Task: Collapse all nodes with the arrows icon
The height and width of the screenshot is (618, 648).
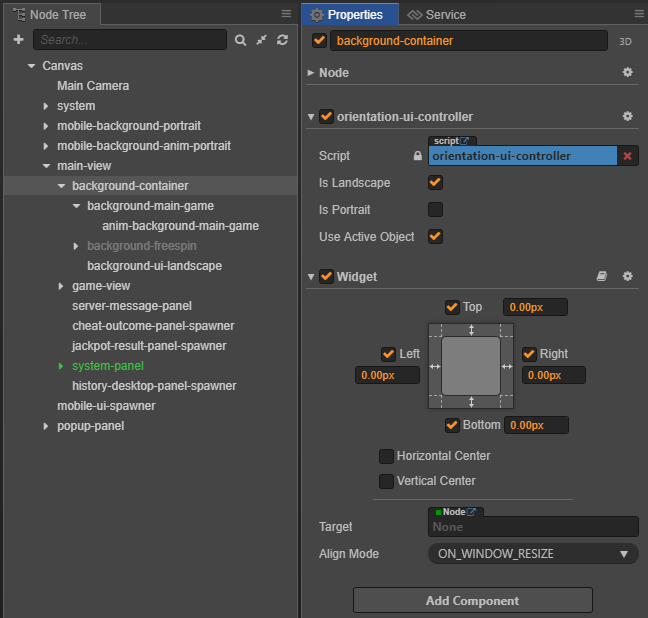Action: [262, 40]
